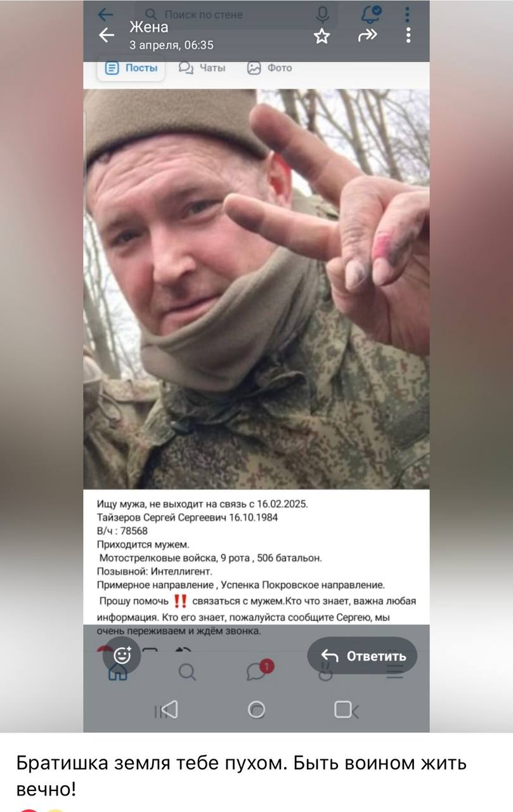The height and width of the screenshot is (812, 513).
Task: Tap the magnifier in bottom navigation
Action: coord(187,672)
